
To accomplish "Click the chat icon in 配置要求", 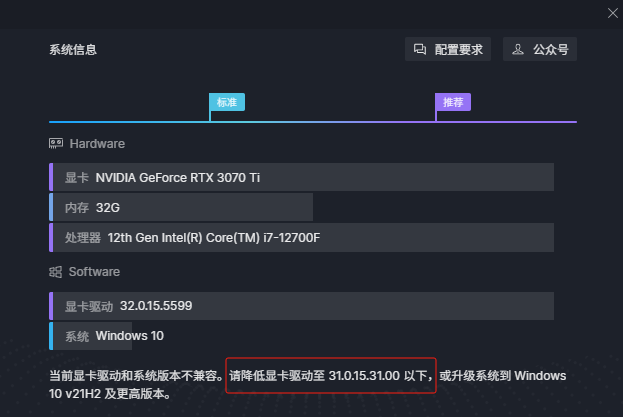I will (420, 49).
